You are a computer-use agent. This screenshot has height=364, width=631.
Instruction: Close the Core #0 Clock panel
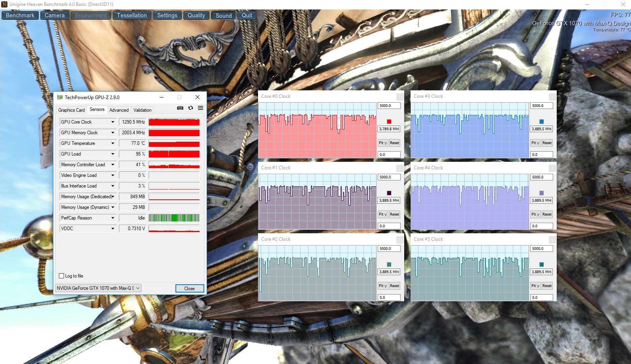click(x=400, y=96)
